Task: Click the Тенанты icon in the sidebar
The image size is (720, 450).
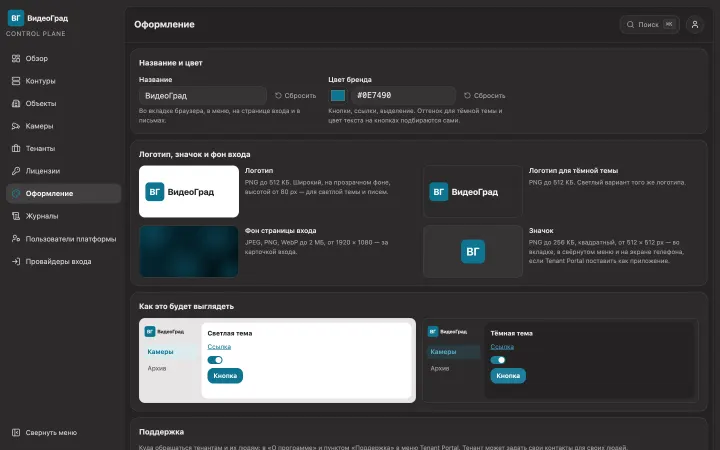Action: (16, 148)
